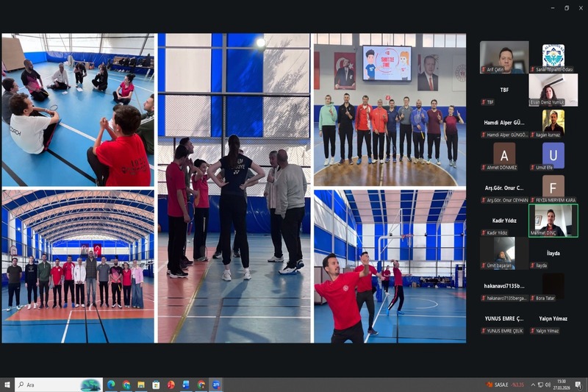This screenshot has height=392, width=588.
Task: Click the muted mic icon beside Yalçın Yılmaz
Action: point(532,331)
